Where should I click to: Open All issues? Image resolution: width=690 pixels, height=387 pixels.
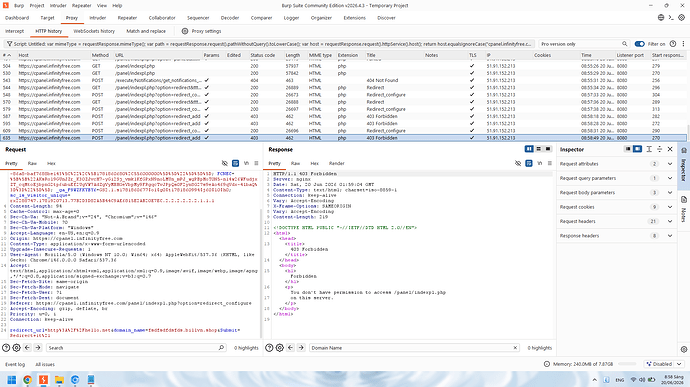point(45,365)
